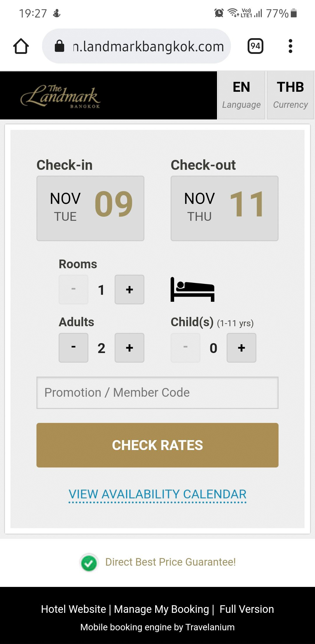Open the View Availability Calendar link
Viewport: 315px width, 644px height.
tap(157, 494)
